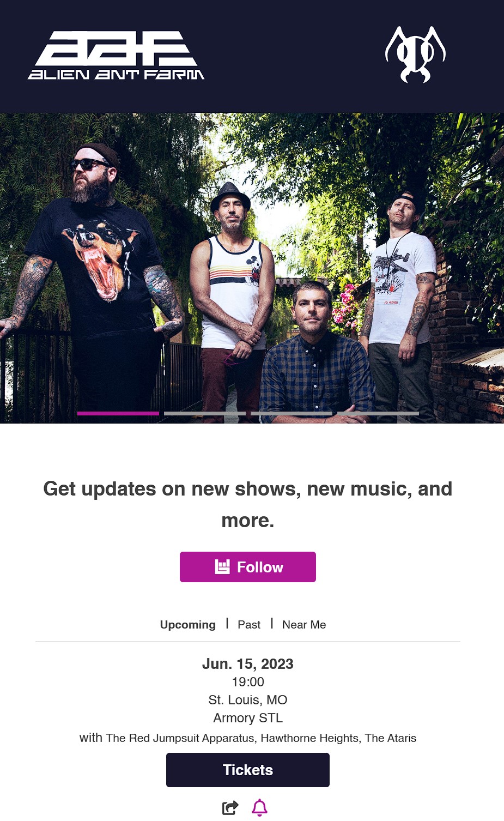
Task: Switch to the Upcoming shows tab
Action: (x=188, y=625)
